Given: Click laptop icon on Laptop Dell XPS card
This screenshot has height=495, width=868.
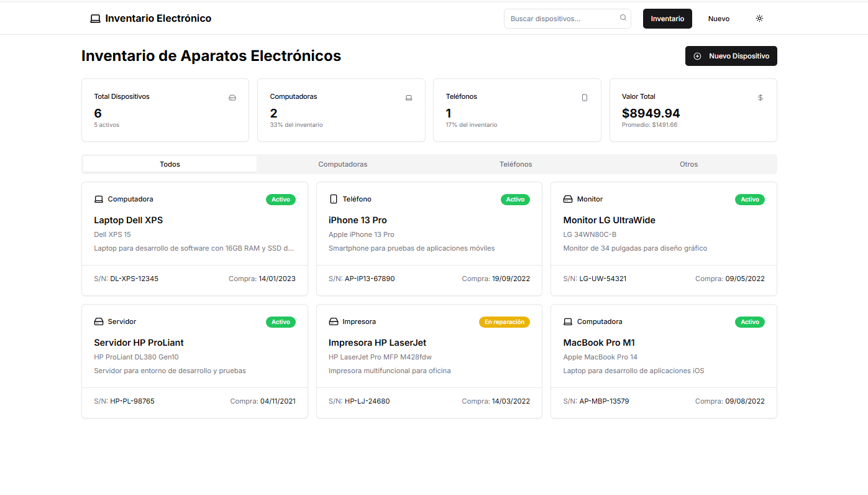Looking at the screenshot, I should [x=98, y=199].
